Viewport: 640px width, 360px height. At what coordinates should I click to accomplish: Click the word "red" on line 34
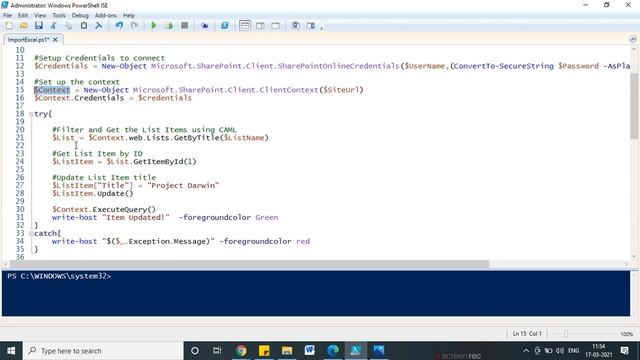pos(303,241)
